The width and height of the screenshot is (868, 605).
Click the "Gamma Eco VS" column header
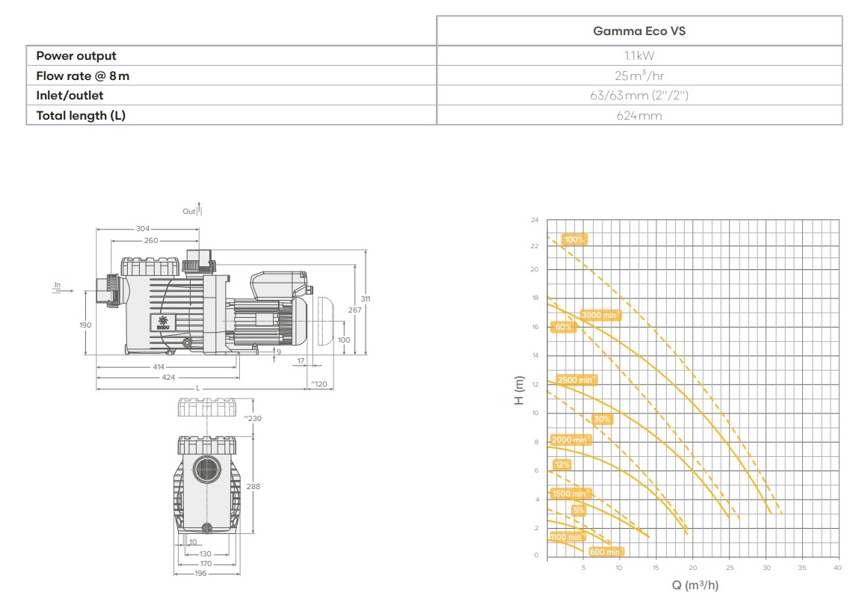point(639,31)
